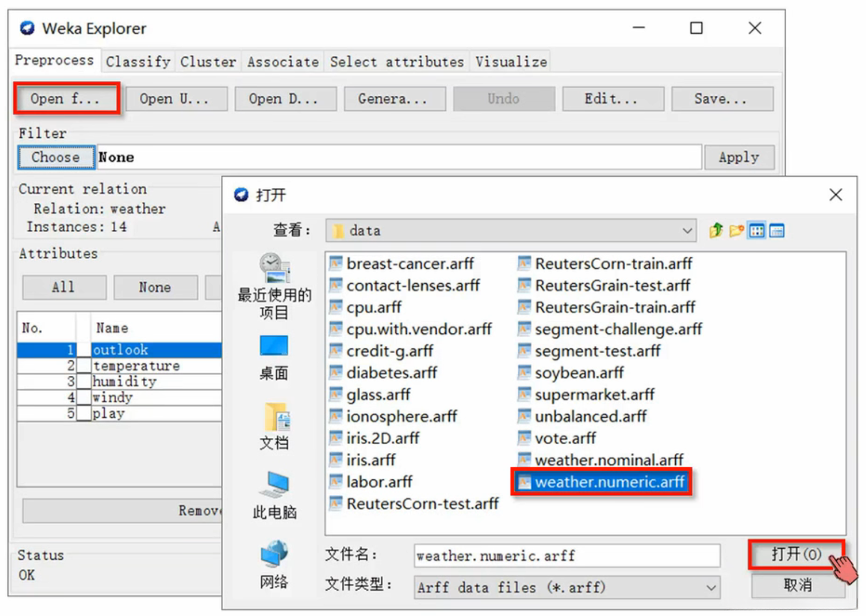The image size is (866, 616).
Task: Select file glass.arff
Action: (x=370, y=395)
